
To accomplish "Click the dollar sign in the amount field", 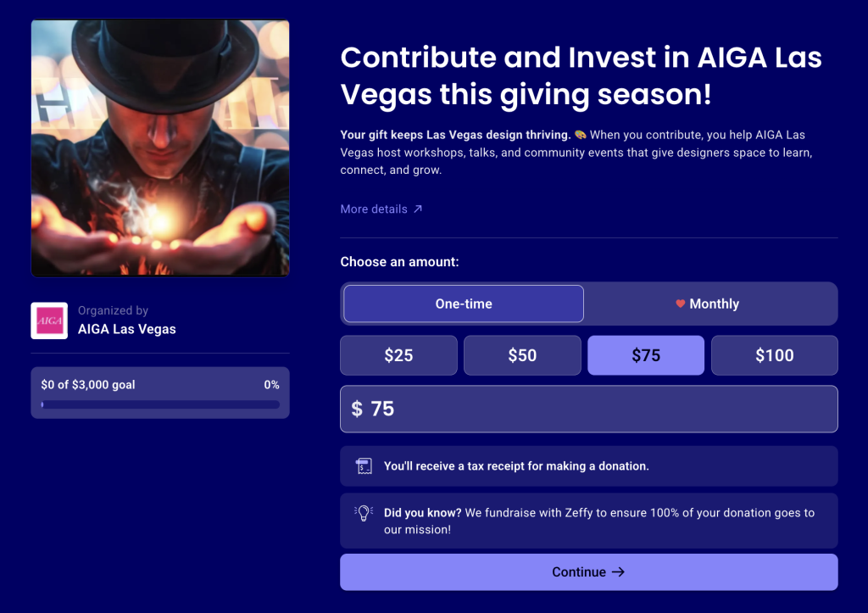I will pos(357,410).
